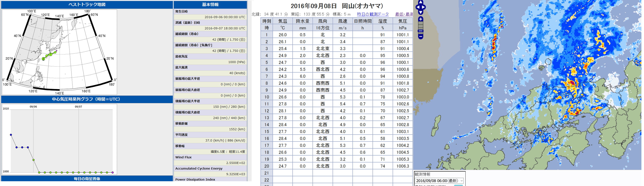Click the 基本情報 header
644x186 pixels.
tap(210, 5)
